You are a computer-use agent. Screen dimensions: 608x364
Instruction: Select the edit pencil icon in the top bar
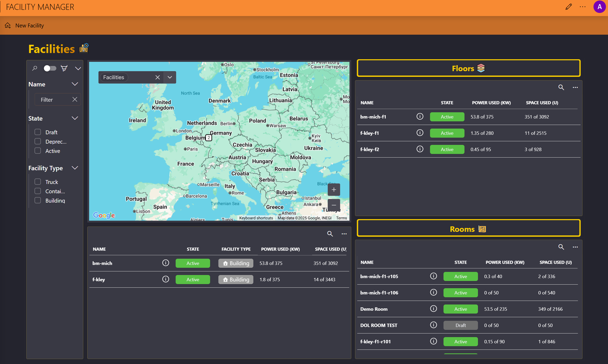pos(569,7)
